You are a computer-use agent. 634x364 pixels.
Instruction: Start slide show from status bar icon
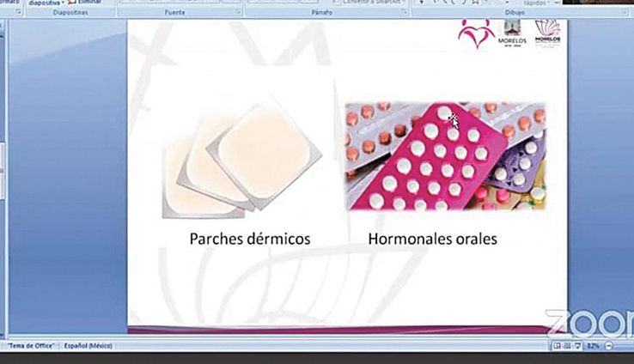(578, 345)
